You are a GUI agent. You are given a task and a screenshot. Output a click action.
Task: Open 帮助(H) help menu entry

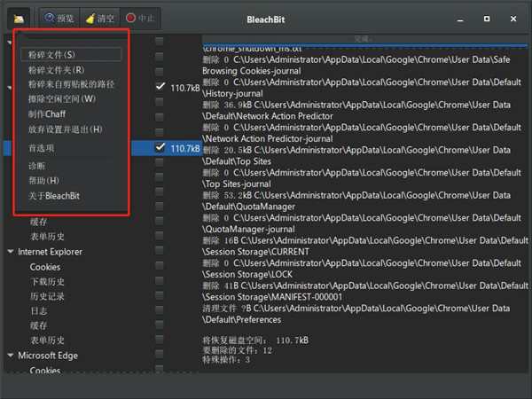[x=43, y=181]
